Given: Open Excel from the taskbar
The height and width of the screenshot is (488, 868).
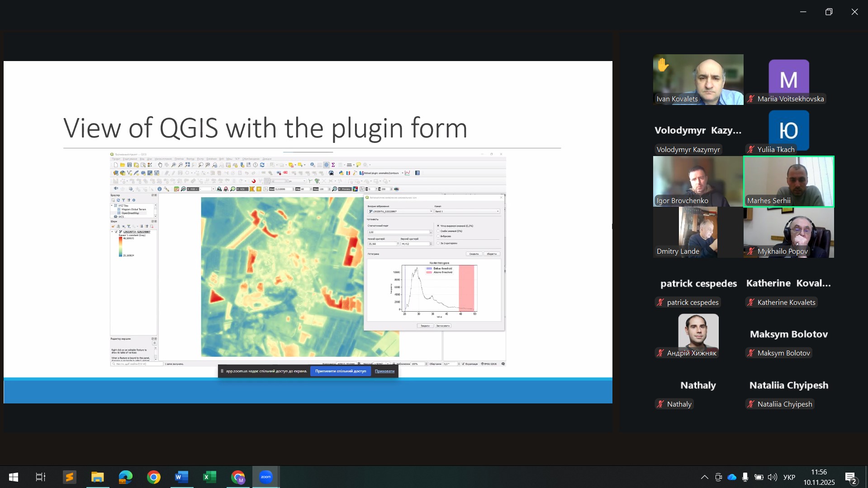Looking at the screenshot, I should (x=209, y=477).
